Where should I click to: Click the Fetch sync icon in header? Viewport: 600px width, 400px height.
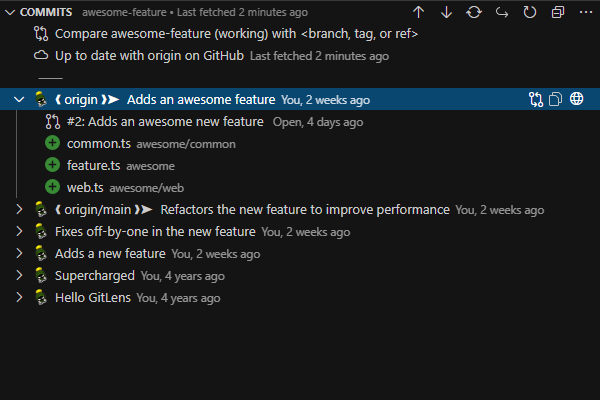[474, 12]
